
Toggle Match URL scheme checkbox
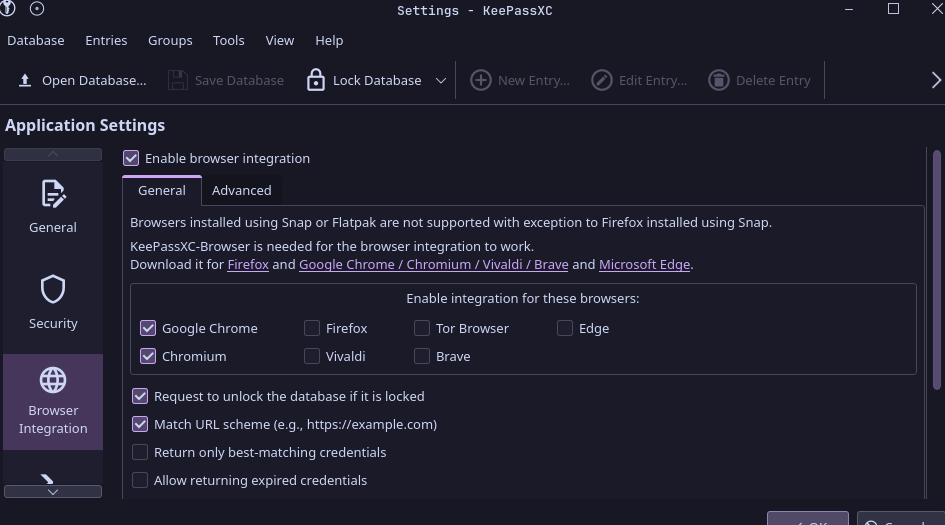140,424
